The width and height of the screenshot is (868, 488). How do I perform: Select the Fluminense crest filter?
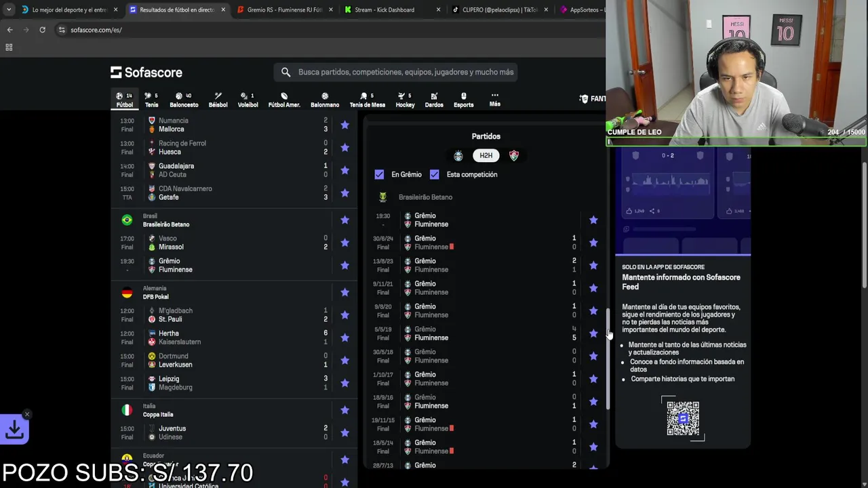pyautogui.click(x=514, y=155)
